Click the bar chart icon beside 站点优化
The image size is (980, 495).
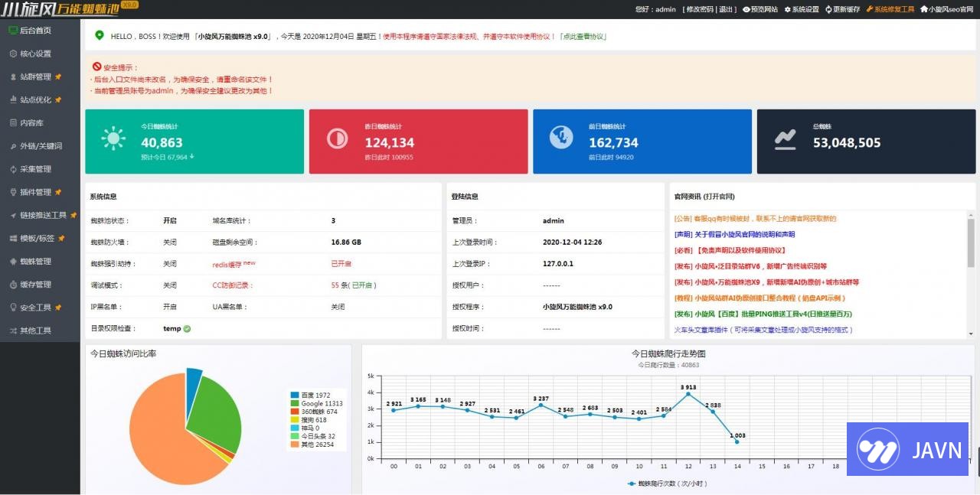pyautogui.click(x=13, y=99)
